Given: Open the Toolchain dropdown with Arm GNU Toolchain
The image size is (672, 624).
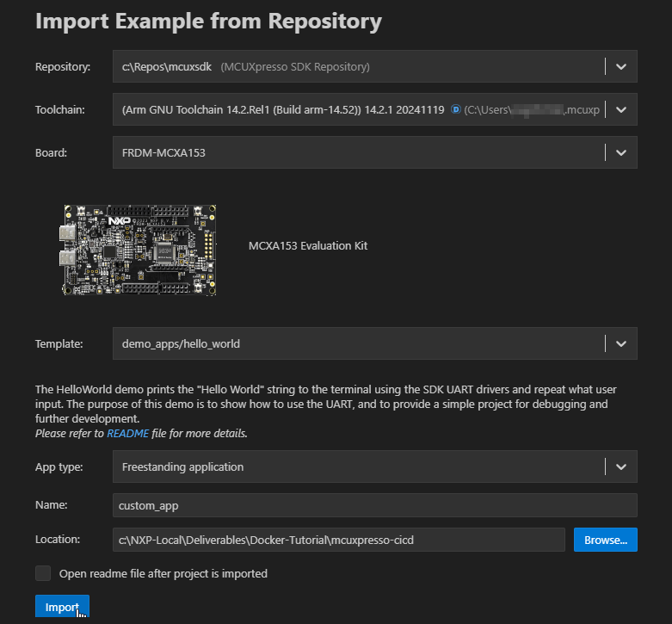Looking at the screenshot, I should pyautogui.click(x=374, y=109).
